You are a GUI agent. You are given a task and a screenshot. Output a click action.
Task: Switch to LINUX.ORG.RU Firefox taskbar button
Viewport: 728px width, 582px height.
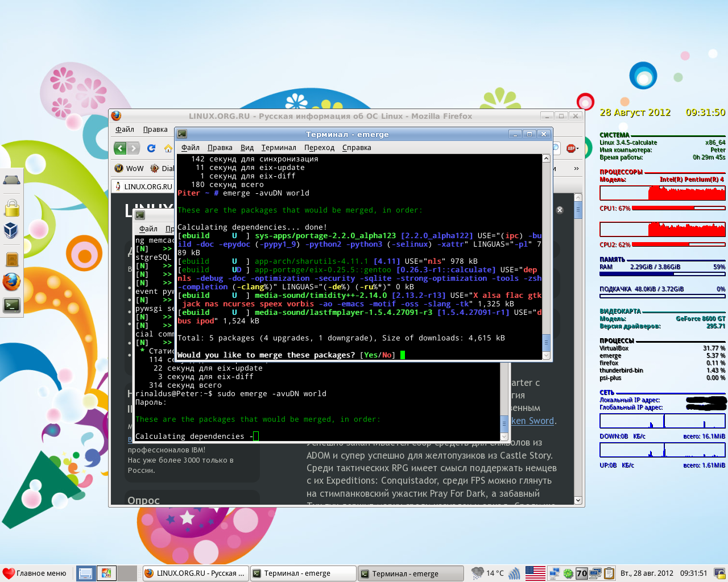(196, 573)
